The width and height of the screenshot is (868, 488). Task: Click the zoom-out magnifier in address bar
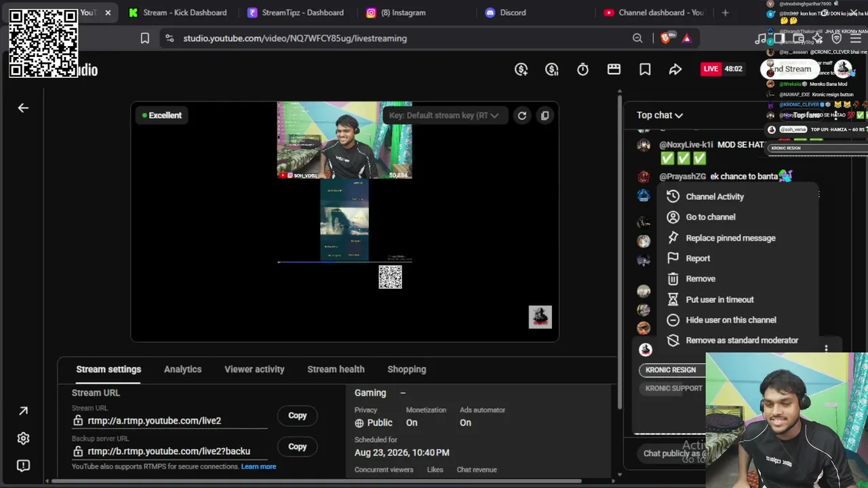637,39
